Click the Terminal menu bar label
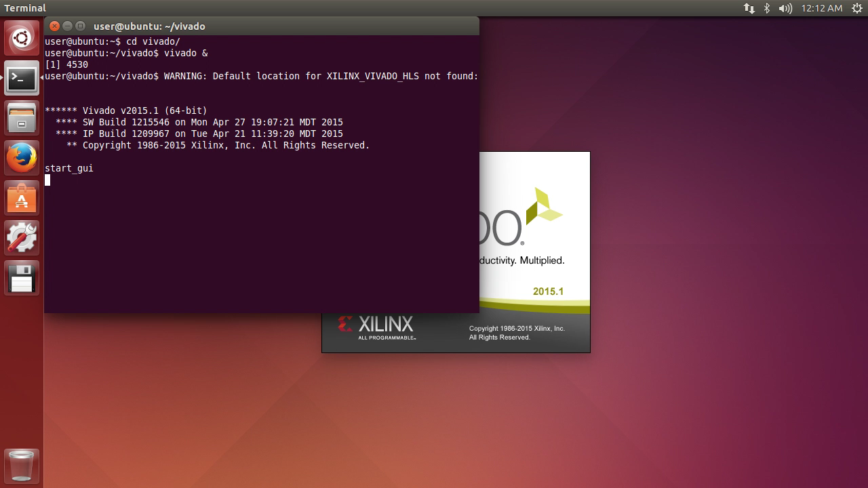This screenshot has width=868, height=488. [x=25, y=8]
